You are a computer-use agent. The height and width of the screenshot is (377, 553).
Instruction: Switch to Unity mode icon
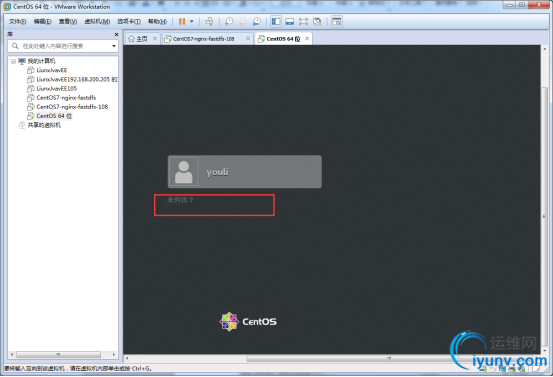point(317,22)
